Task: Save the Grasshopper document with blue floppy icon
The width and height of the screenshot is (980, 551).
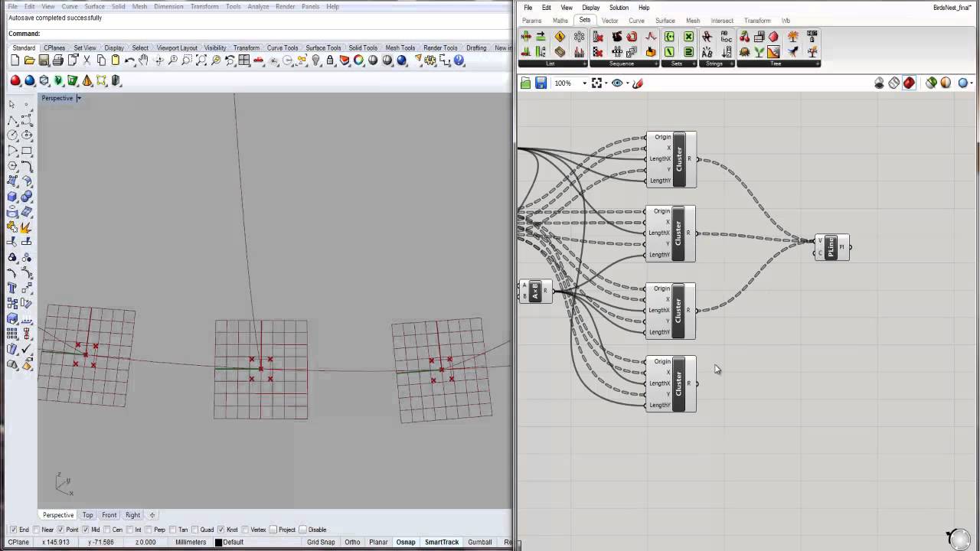Action: coord(541,83)
